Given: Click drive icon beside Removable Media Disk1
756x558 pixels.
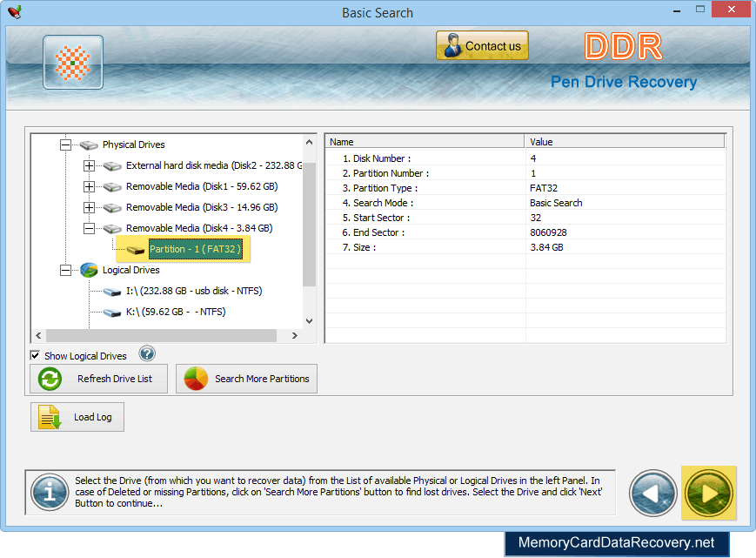Looking at the screenshot, I should pos(112,186).
